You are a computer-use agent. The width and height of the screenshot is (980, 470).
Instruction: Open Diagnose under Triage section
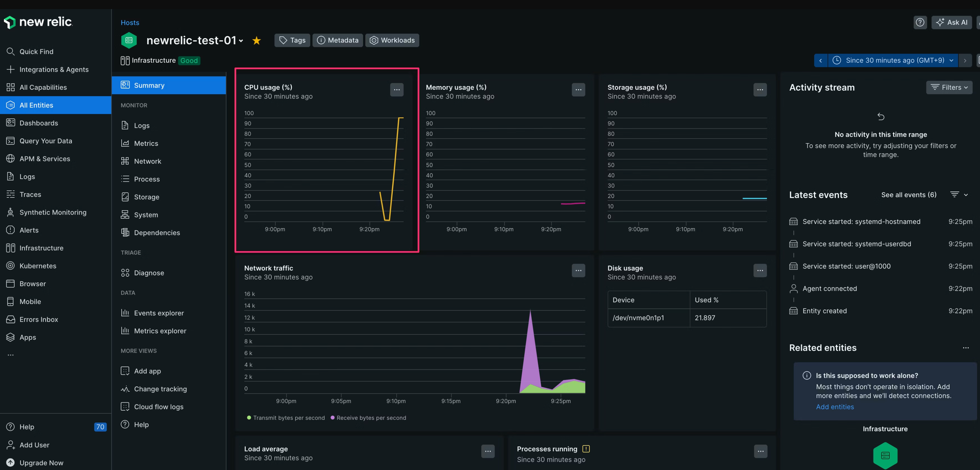point(149,273)
